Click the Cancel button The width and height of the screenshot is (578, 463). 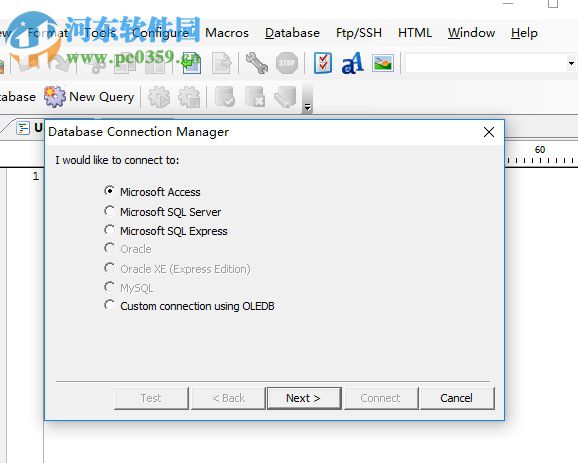coord(457,398)
